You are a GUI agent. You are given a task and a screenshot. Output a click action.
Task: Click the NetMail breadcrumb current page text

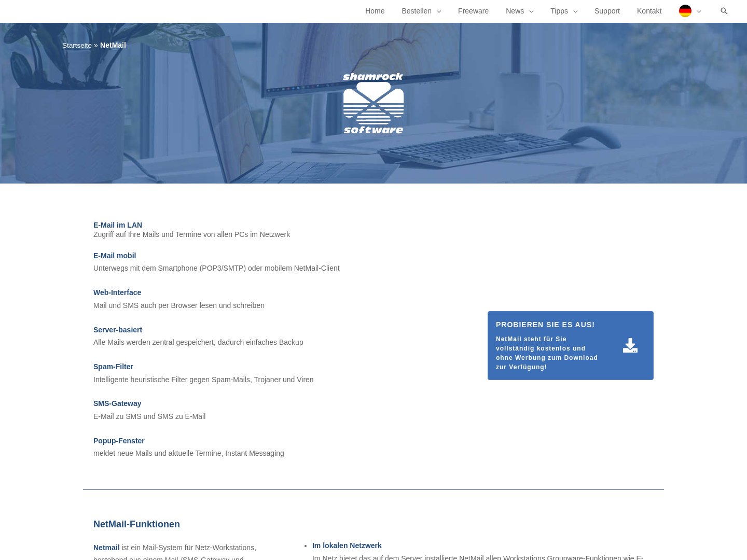point(113,45)
